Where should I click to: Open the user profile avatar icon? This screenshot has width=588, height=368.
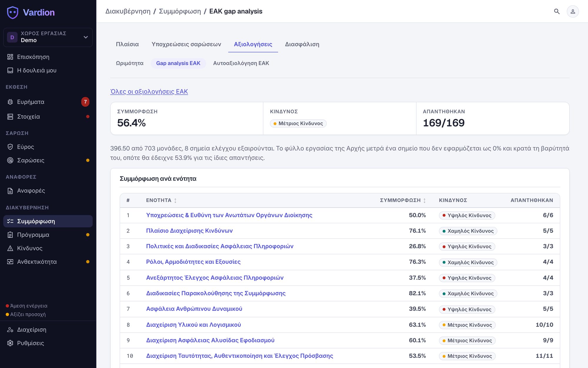click(x=573, y=11)
